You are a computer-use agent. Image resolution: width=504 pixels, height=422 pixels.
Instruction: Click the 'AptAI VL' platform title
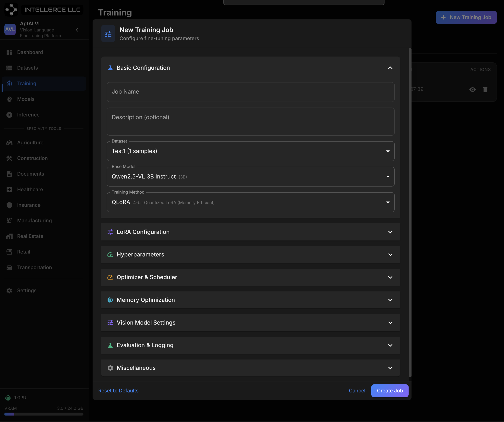pyautogui.click(x=31, y=23)
